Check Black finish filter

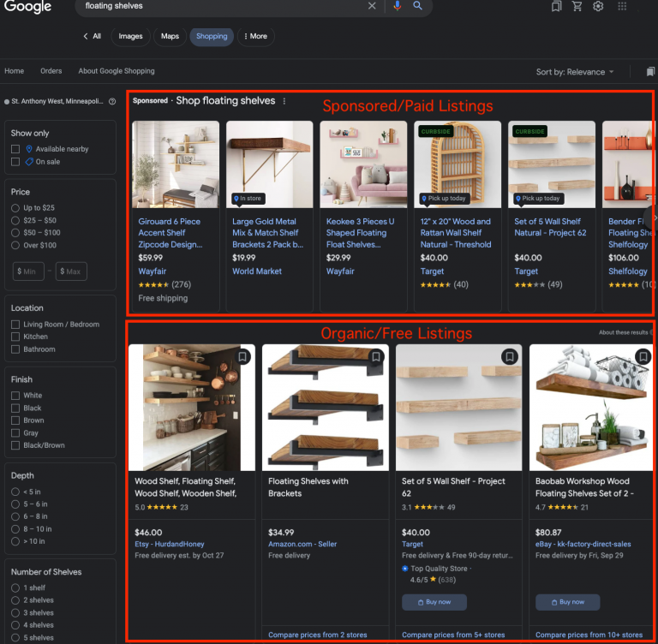15,408
